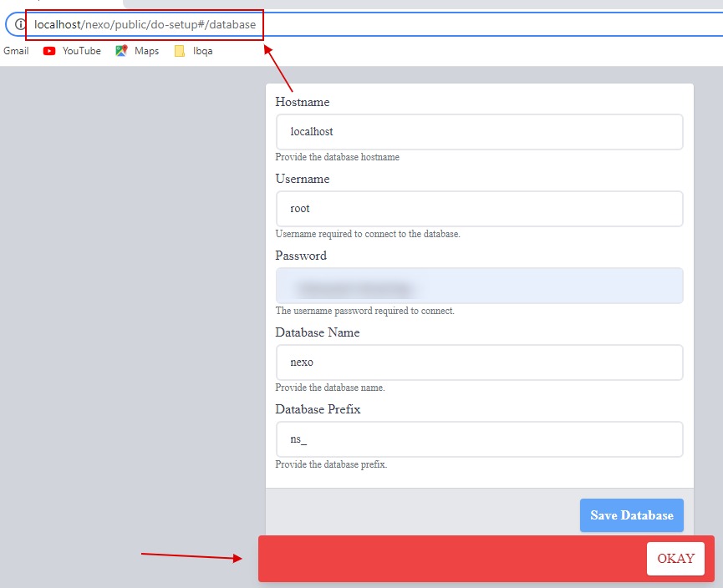
Task: Click the Hostname input field
Action: 480,132
